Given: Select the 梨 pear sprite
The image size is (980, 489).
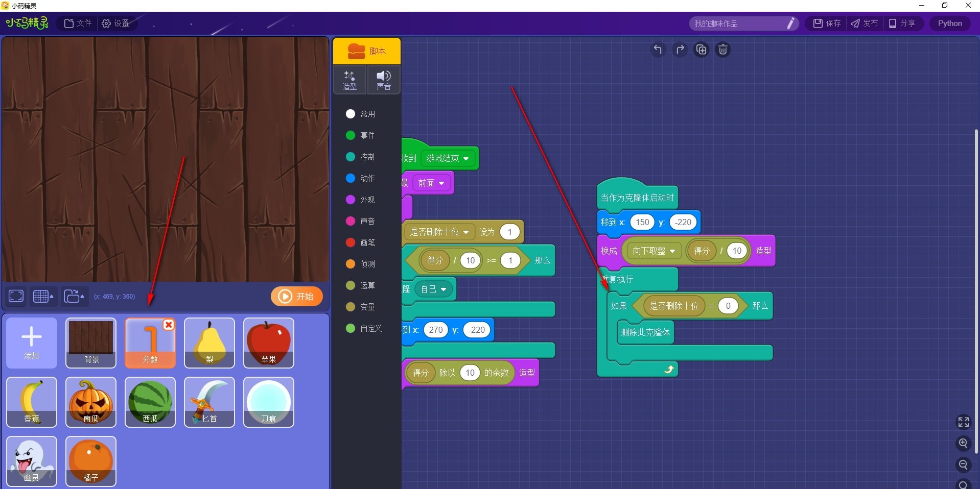Looking at the screenshot, I should (209, 343).
